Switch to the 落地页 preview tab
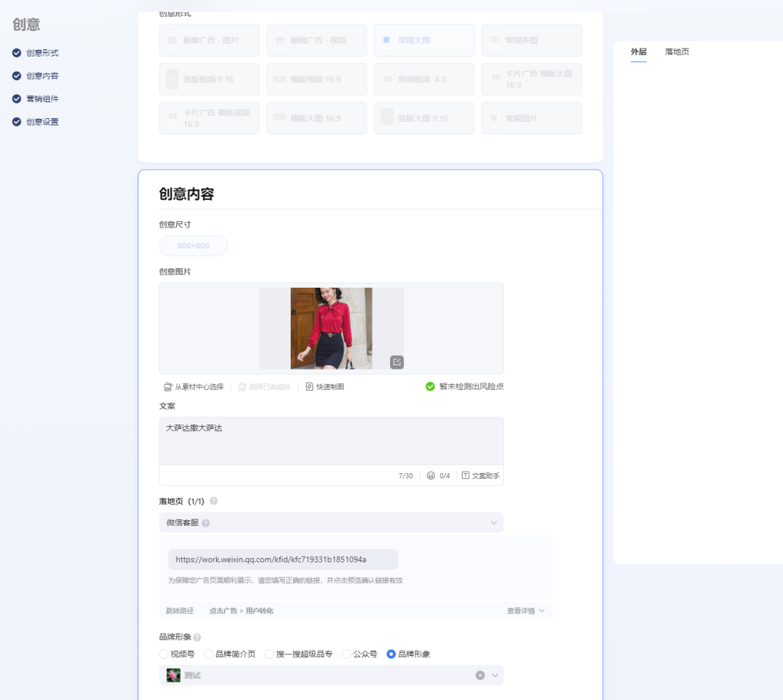Image resolution: width=783 pixels, height=700 pixels. pos(676,52)
